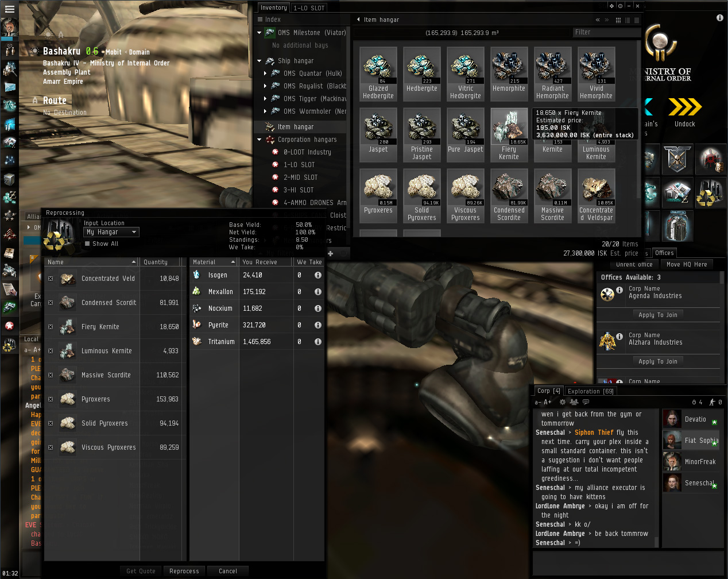
Task: Open the Exploration [69] chat tab
Action: (x=591, y=391)
